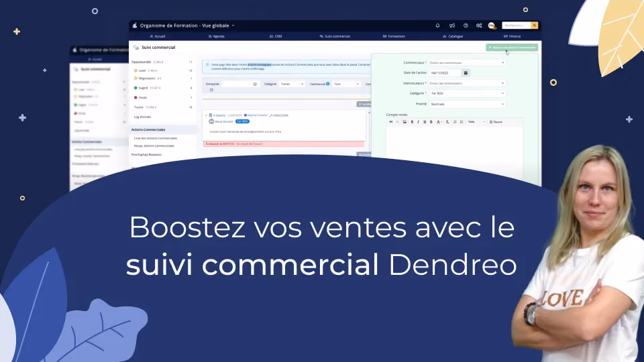The height and width of the screenshot is (362, 644).
Task: Select the Gagné opportunities entry
Action: click(162, 88)
